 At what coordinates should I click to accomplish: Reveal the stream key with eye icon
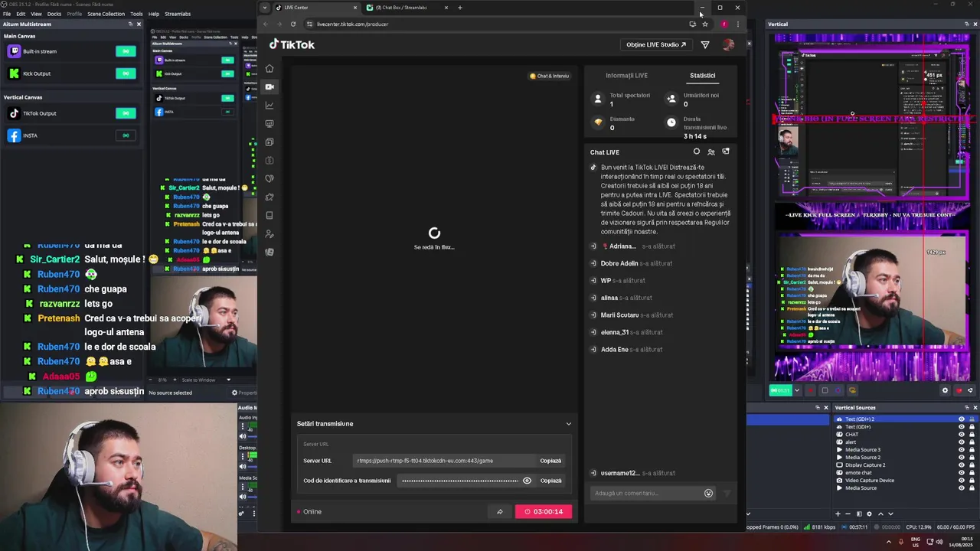527,481
